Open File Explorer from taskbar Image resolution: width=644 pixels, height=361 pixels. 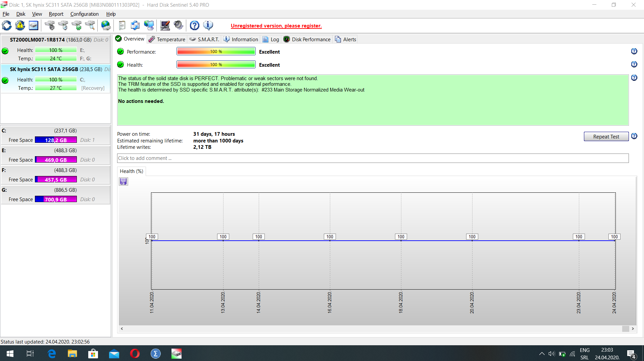[72, 354]
